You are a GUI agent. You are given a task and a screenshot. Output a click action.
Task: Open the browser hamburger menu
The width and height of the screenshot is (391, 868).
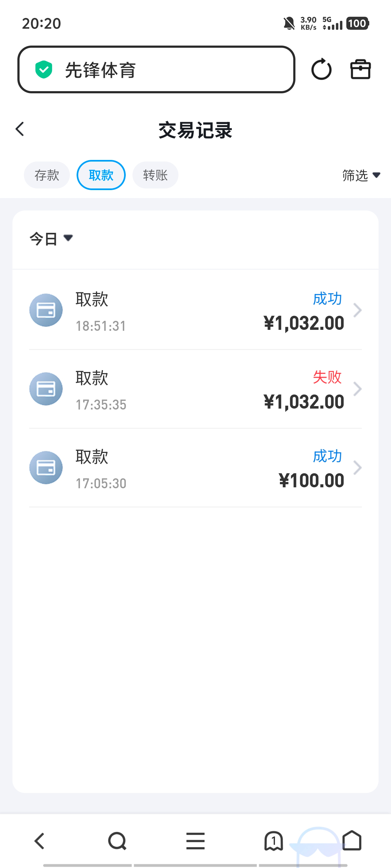(195, 841)
